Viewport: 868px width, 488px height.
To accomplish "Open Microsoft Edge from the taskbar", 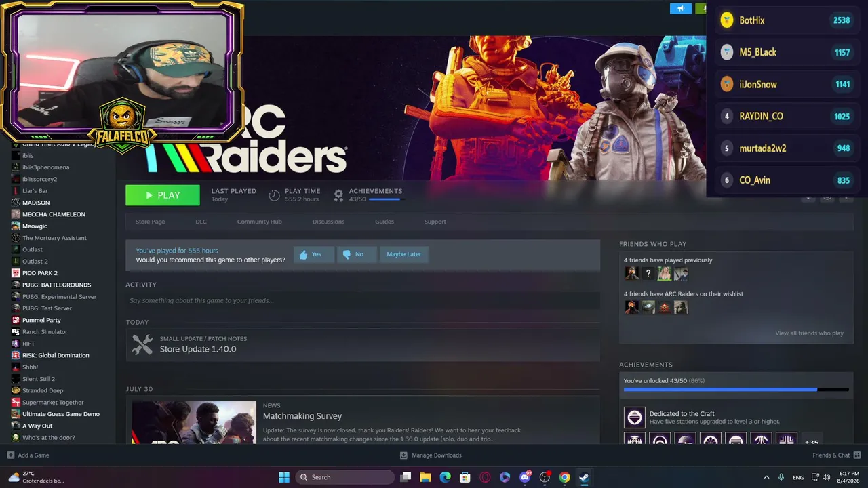I will 445,477.
